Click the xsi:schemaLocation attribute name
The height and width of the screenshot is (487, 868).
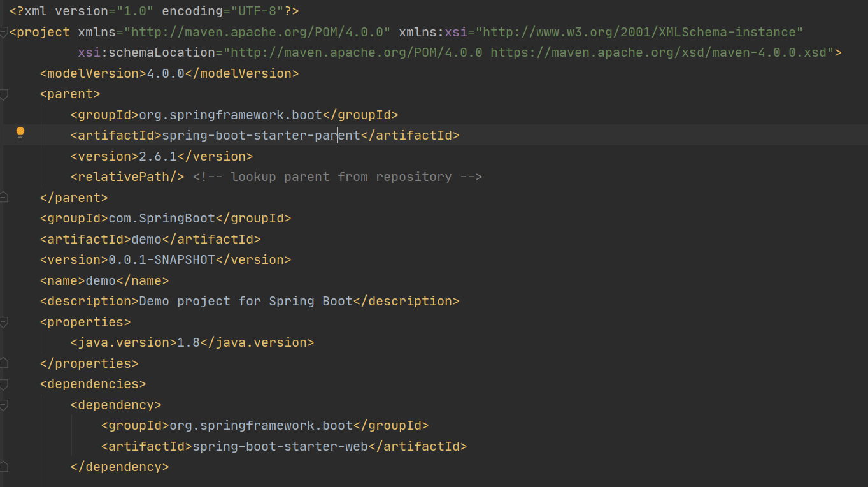146,53
